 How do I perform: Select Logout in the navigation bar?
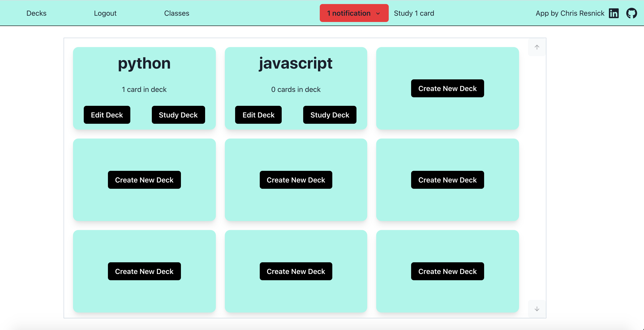click(x=105, y=13)
